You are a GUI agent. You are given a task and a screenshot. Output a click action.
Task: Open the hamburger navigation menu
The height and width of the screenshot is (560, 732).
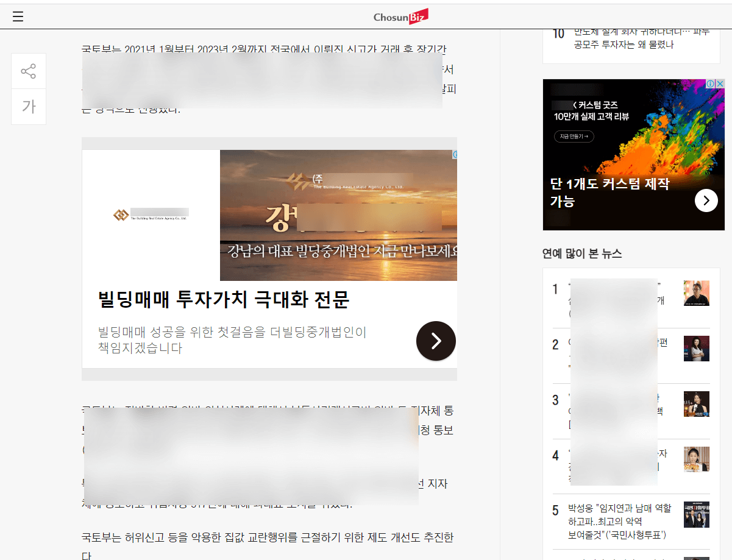coord(18,16)
